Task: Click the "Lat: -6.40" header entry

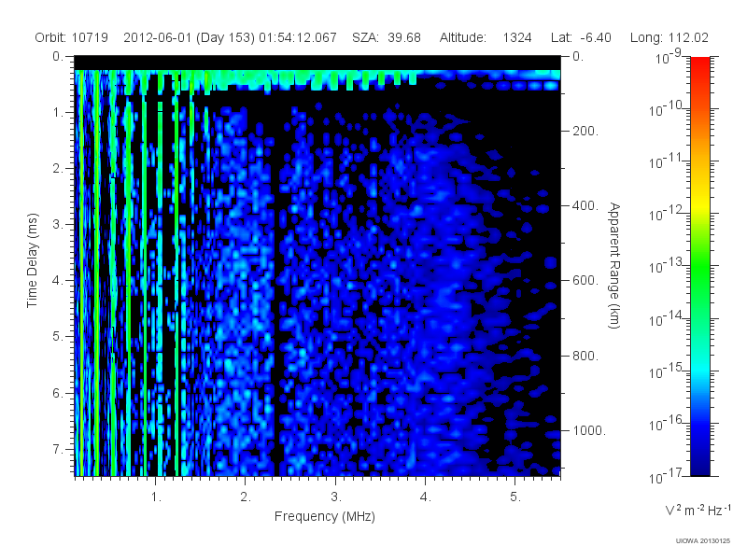Action: 581,37
